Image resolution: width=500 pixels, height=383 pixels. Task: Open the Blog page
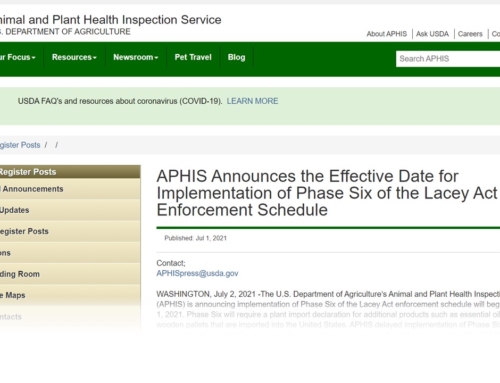236,57
